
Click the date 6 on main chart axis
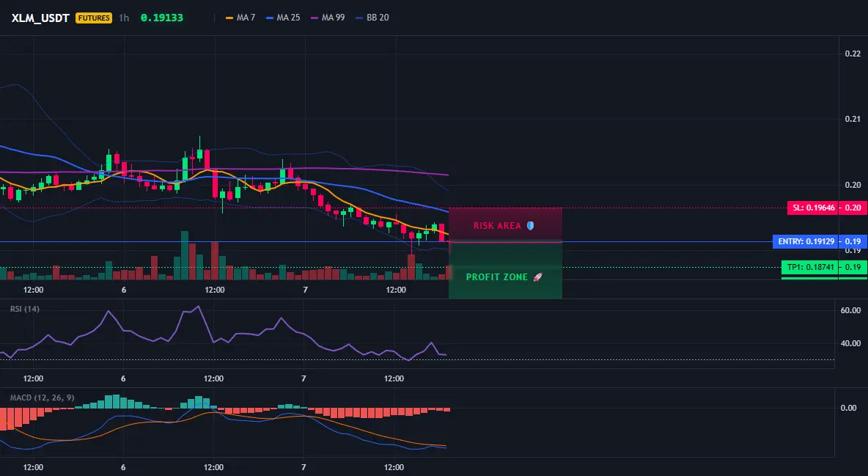pos(124,290)
